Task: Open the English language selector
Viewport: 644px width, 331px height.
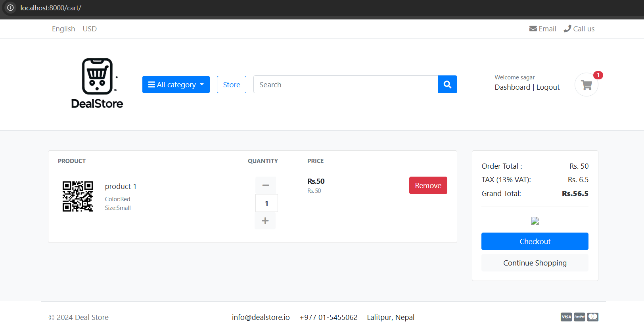Action: [63, 29]
